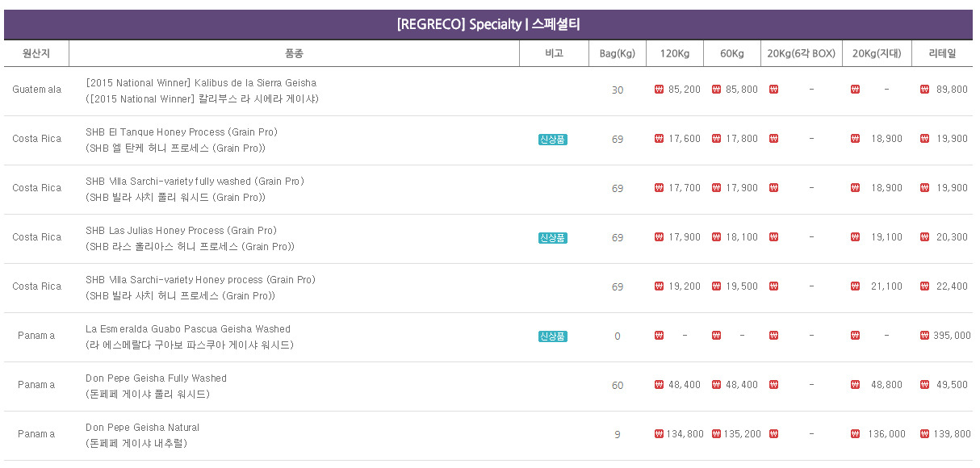Click the 120Kg column header
Viewport: 980px width, 468px height.
[675, 53]
